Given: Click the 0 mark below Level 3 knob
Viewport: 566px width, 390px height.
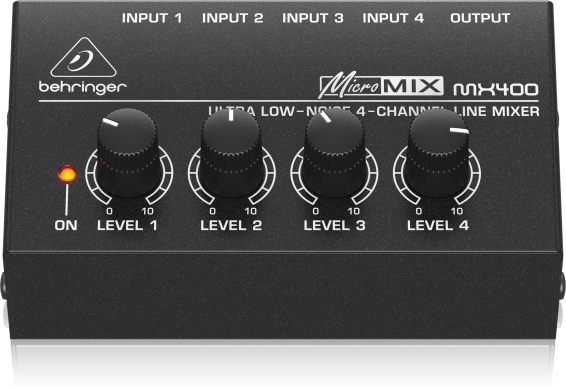Looking at the screenshot, I should [315, 211].
